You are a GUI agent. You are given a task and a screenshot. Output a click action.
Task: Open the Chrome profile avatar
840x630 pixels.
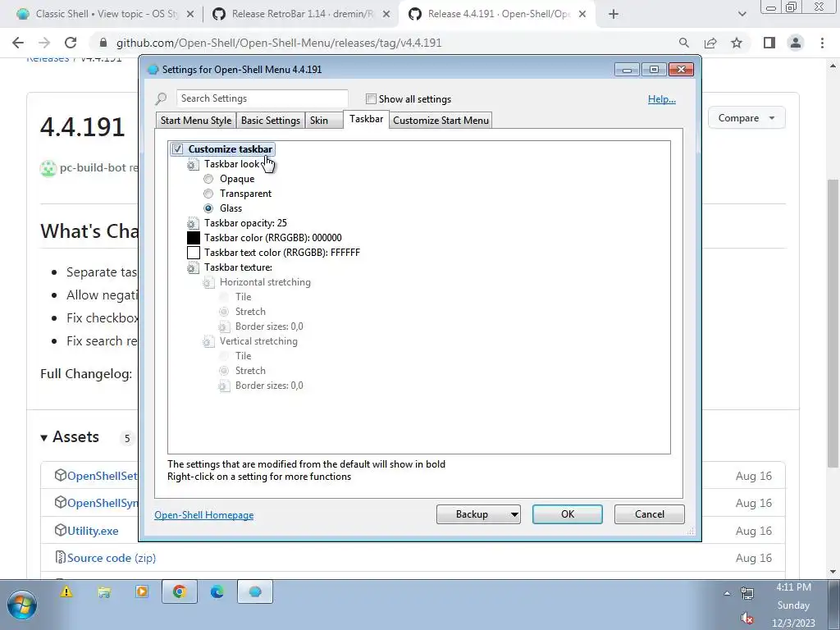(x=796, y=43)
